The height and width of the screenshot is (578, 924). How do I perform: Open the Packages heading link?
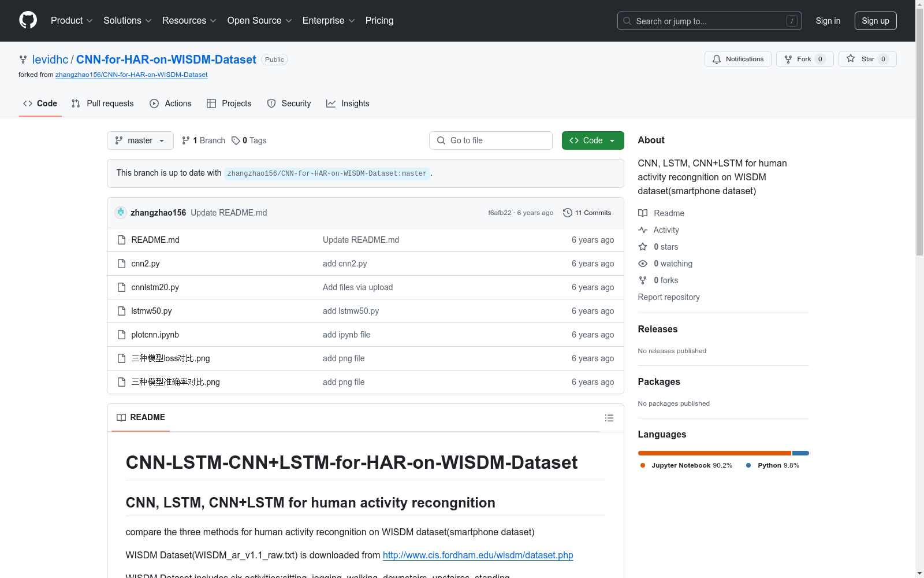pos(659,381)
